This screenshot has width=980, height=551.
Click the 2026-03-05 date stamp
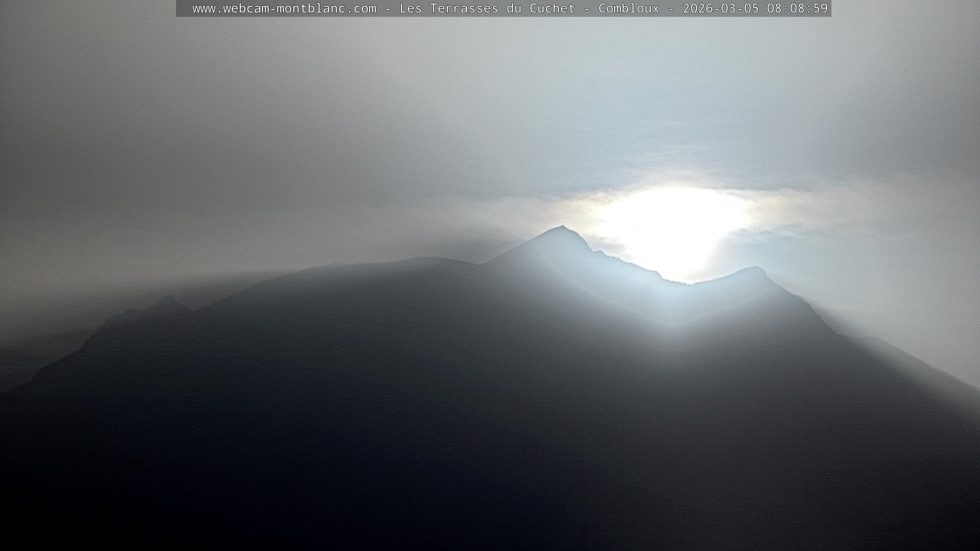pos(720,8)
